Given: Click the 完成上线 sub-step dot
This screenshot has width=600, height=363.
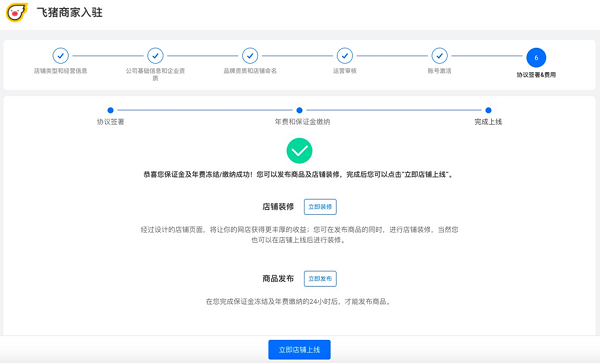Looking at the screenshot, I should [488, 110].
